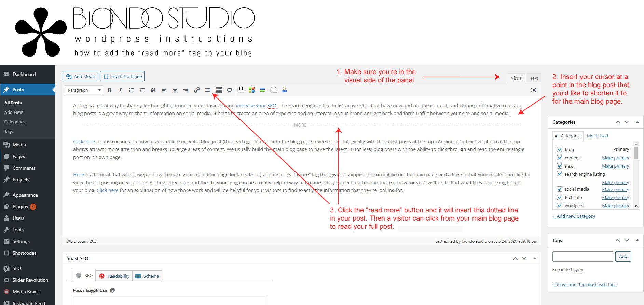This screenshot has height=305, width=644.
Task: Click the person silhouette toolbar icon
Action: coord(284,90)
